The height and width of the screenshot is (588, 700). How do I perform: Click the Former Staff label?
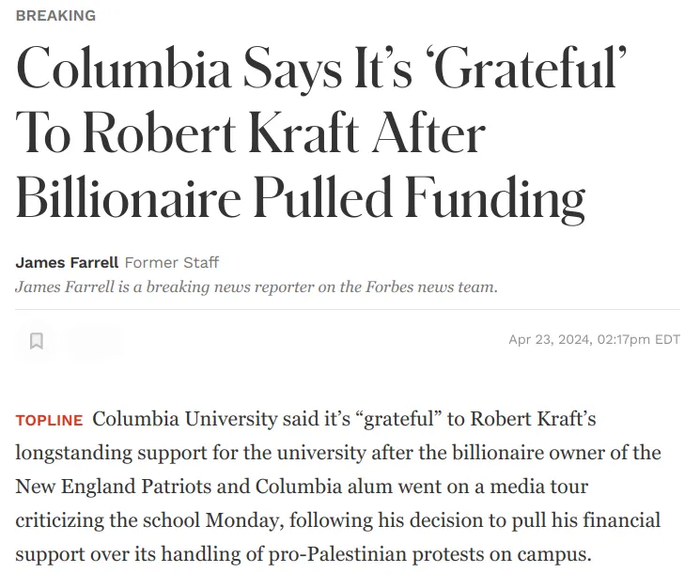coord(172,262)
